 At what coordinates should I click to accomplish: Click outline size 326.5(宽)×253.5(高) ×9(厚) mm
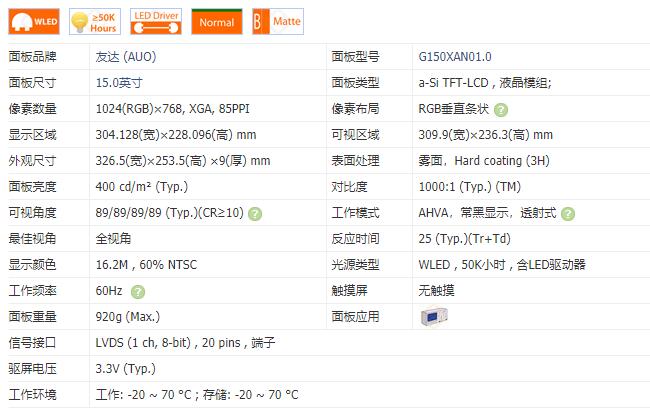pos(183,161)
